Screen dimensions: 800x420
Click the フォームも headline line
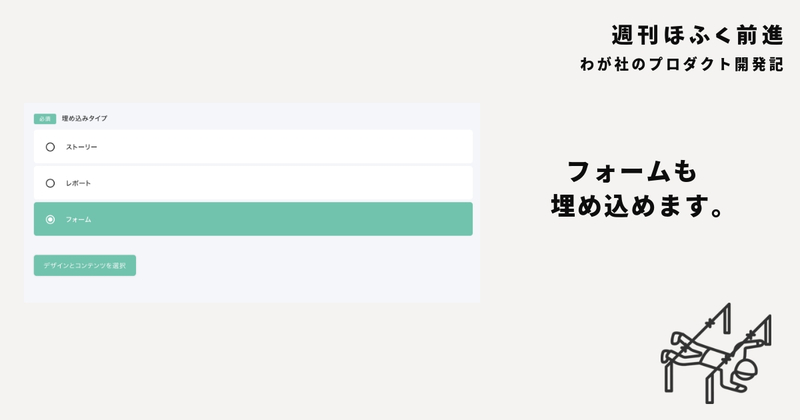(632, 171)
